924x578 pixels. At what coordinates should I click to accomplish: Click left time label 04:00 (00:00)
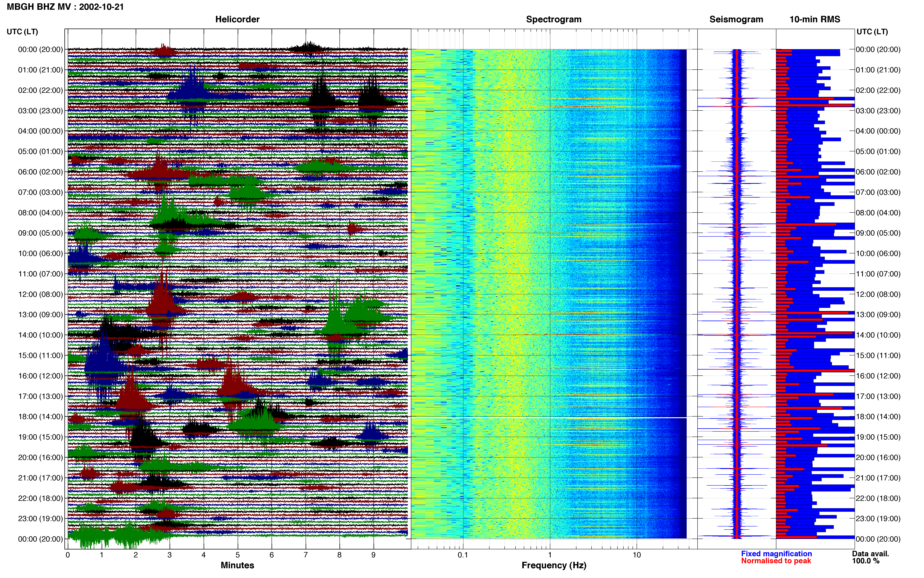click(x=41, y=131)
